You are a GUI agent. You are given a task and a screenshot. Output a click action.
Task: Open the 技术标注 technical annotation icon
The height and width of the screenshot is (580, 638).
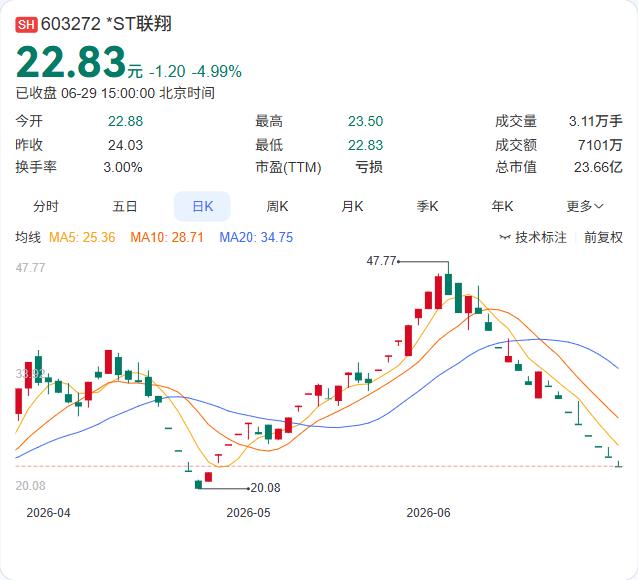[x=505, y=237]
